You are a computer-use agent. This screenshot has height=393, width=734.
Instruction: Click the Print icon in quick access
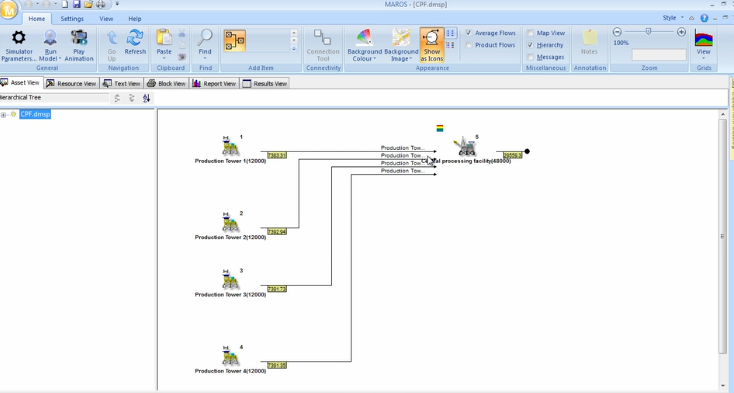(100, 4)
